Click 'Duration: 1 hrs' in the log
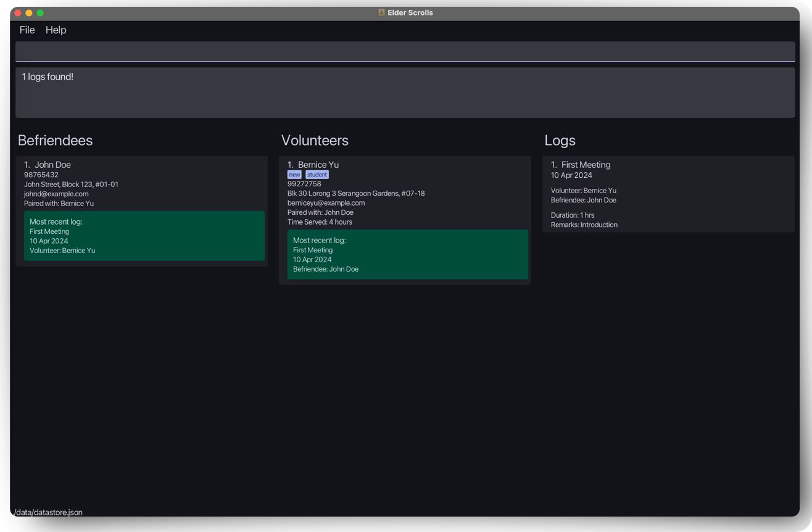This screenshot has width=812, height=532. (x=573, y=215)
